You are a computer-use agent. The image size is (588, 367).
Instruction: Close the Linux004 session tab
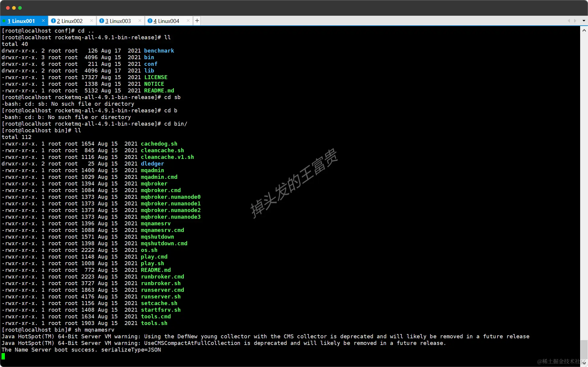coord(188,21)
